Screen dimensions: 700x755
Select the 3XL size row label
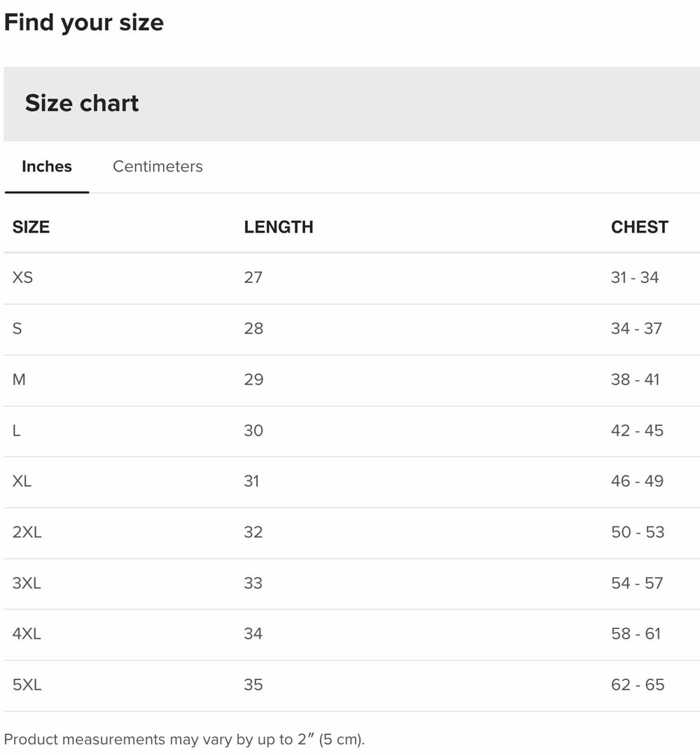pyautogui.click(x=27, y=583)
